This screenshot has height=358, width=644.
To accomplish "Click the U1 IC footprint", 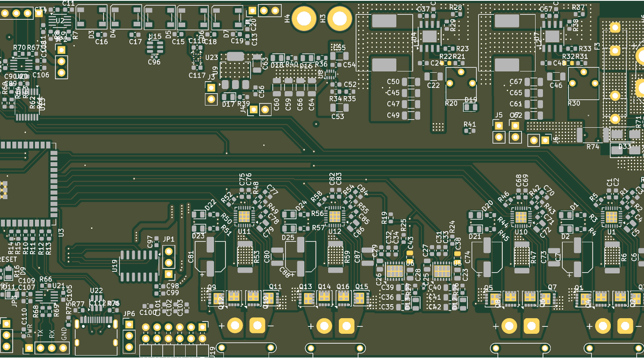I will click(611, 217).
